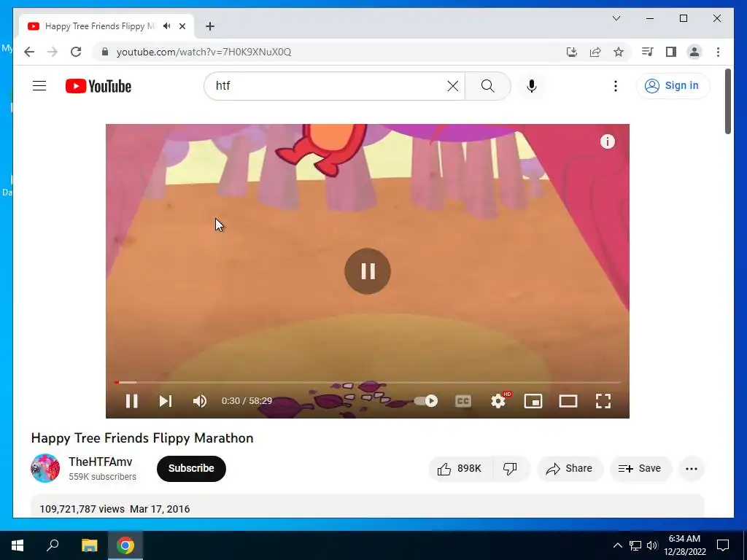Share the video
This screenshot has width=747, height=560.
coord(570,469)
